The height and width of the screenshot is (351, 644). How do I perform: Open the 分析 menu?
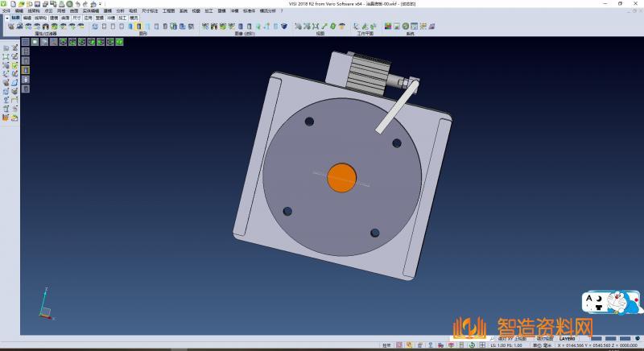[x=120, y=10]
